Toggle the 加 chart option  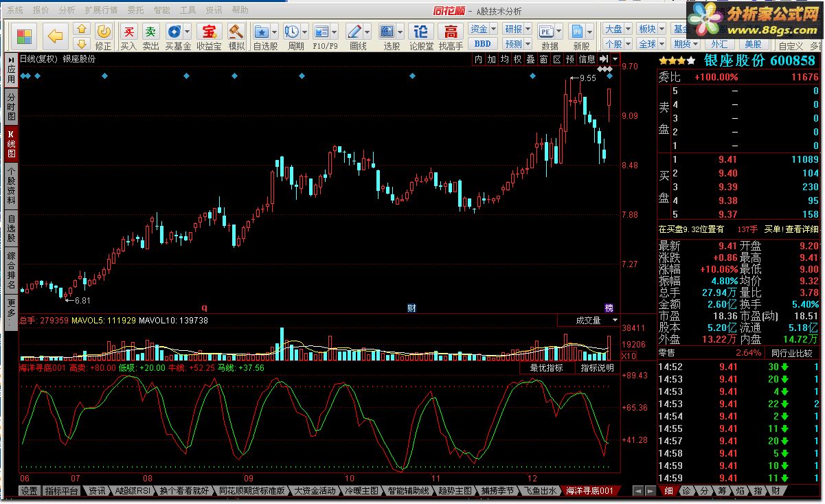492,59
